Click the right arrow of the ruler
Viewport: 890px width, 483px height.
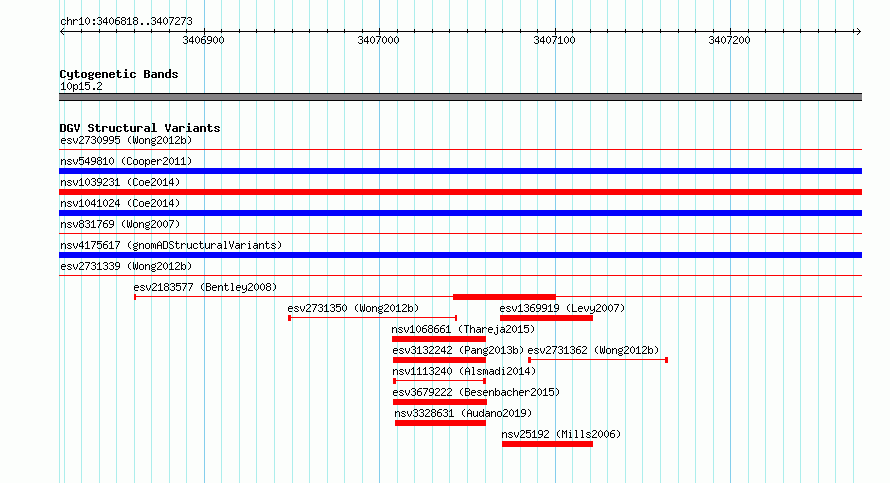(x=858, y=31)
